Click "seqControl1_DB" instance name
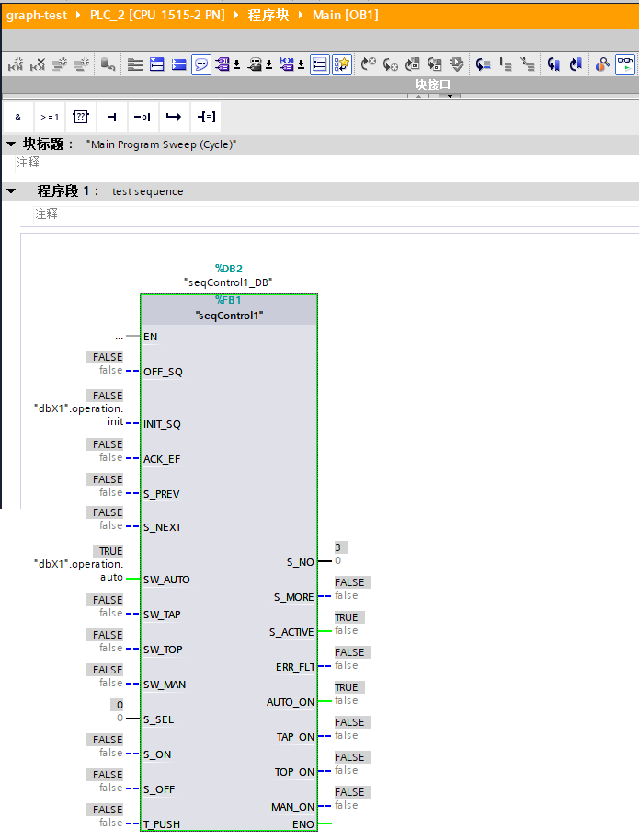Screen dimensions: 639x840 pos(229,282)
